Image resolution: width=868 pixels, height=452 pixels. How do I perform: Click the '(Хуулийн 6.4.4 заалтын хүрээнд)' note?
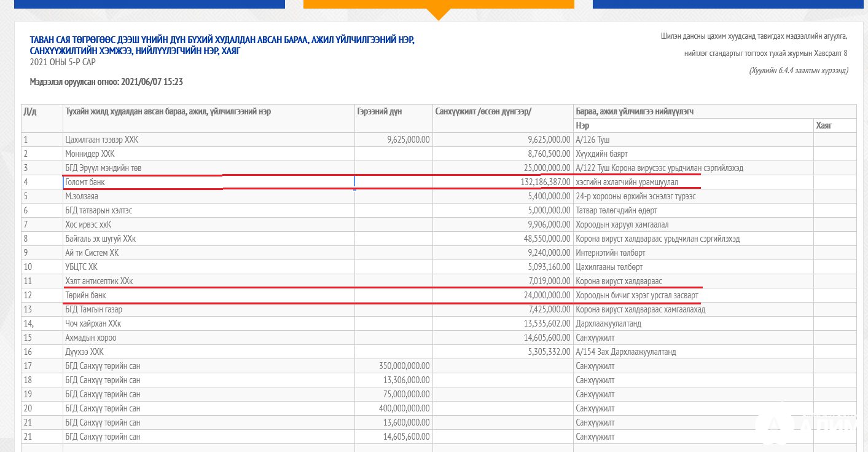tap(799, 71)
